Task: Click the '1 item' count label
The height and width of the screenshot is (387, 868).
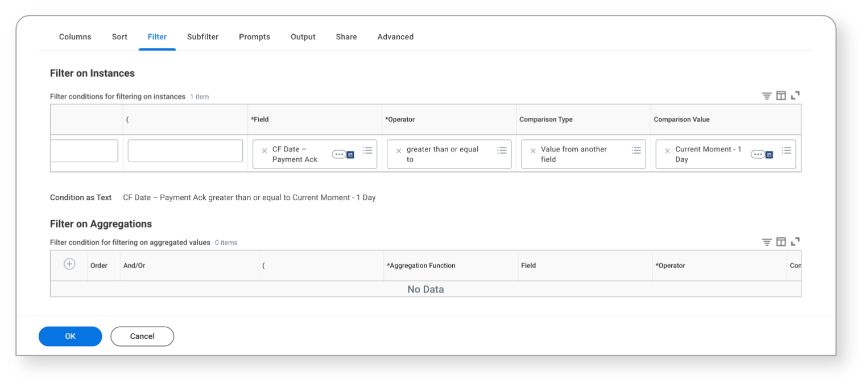Action: [x=200, y=97]
